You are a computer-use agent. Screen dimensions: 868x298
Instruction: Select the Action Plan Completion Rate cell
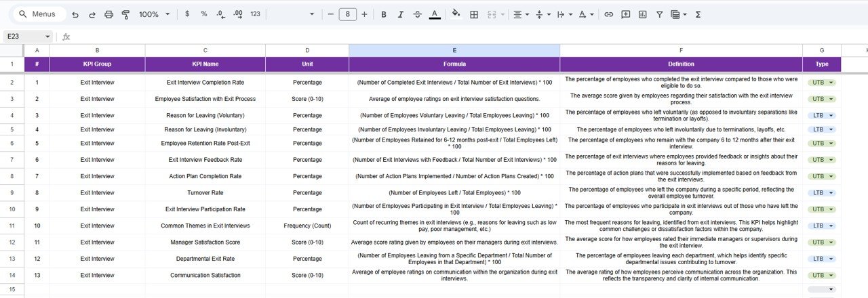point(205,176)
